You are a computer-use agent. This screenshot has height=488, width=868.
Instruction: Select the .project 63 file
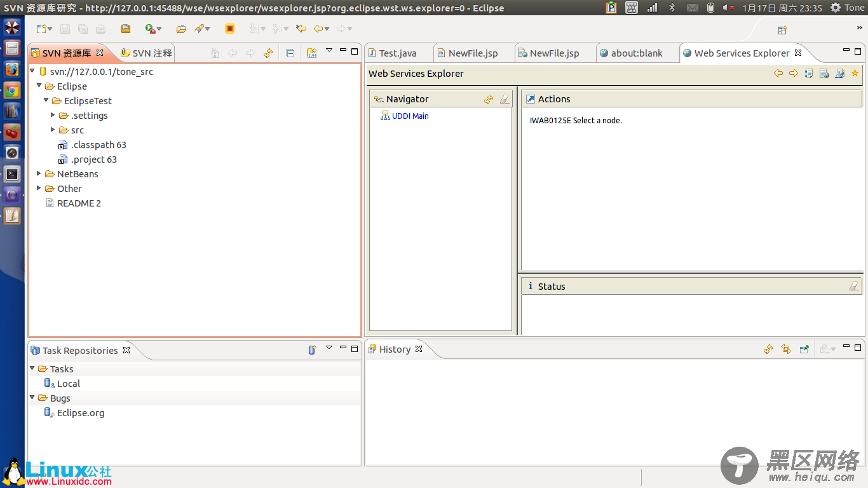(x=88, y=159)
